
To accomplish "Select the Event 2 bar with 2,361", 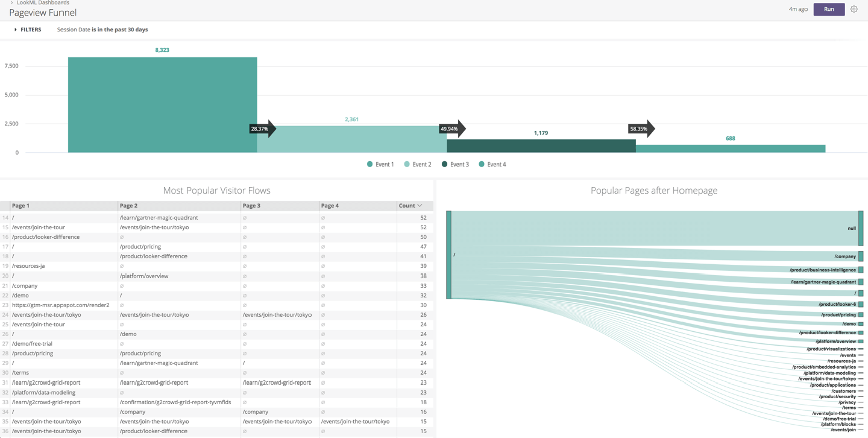I will 351,139.
